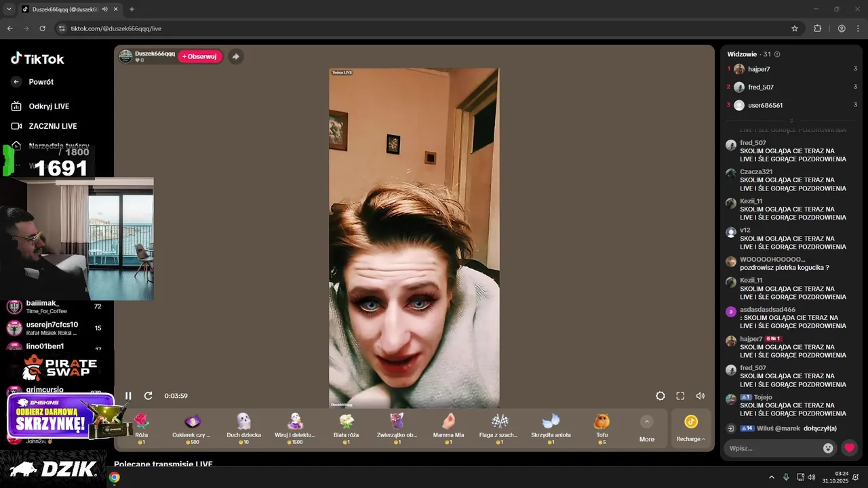The image size is (868, 488).
Task: View site information icon in address bar
Action: click(62, 28)
